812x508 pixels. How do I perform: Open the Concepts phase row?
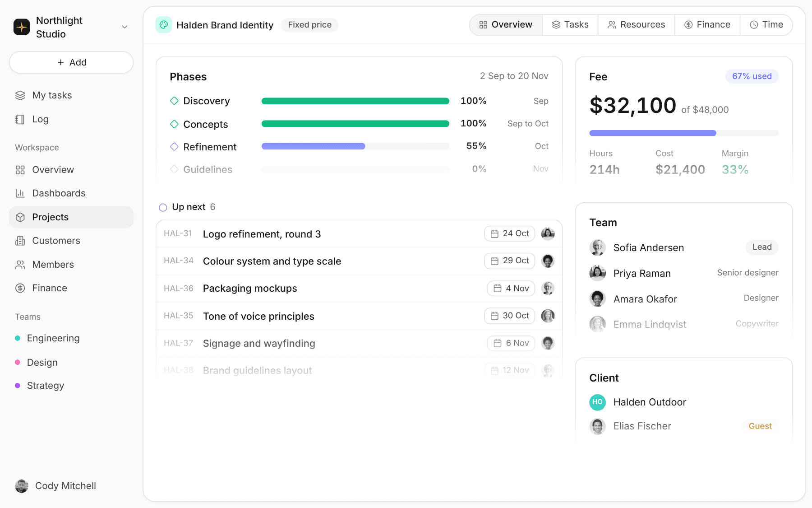(359, 124)
